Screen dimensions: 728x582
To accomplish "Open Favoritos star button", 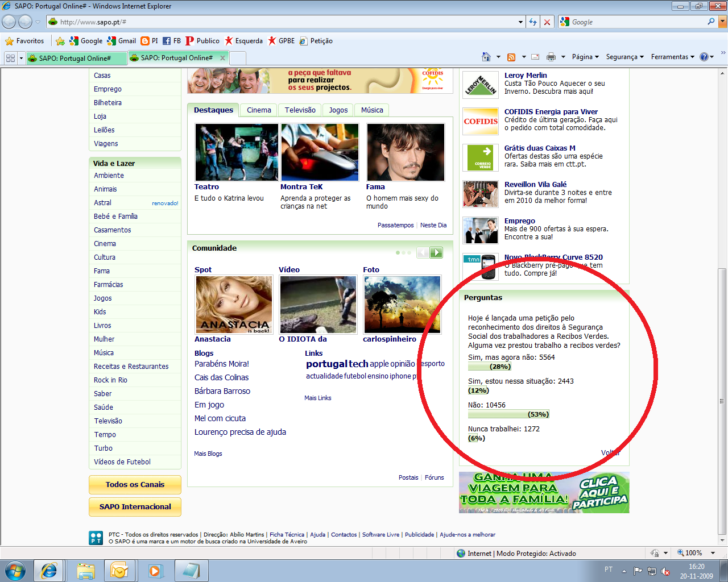I will click(24, 41).
